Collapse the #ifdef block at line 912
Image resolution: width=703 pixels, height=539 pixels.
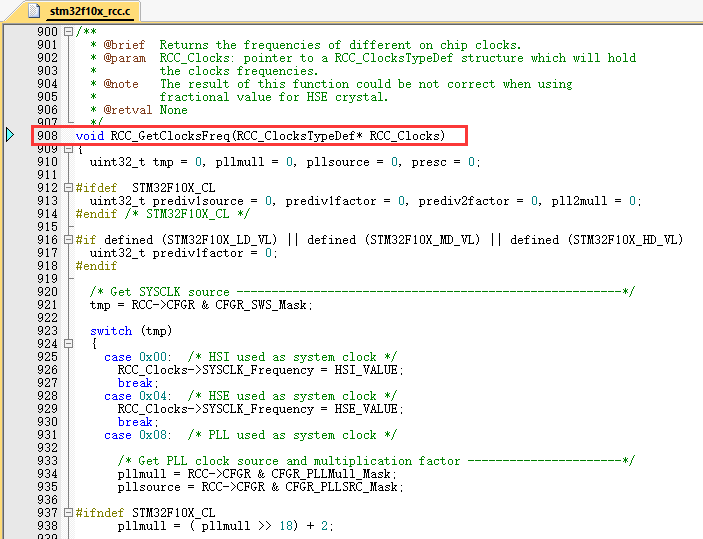[x=69, y=187]
